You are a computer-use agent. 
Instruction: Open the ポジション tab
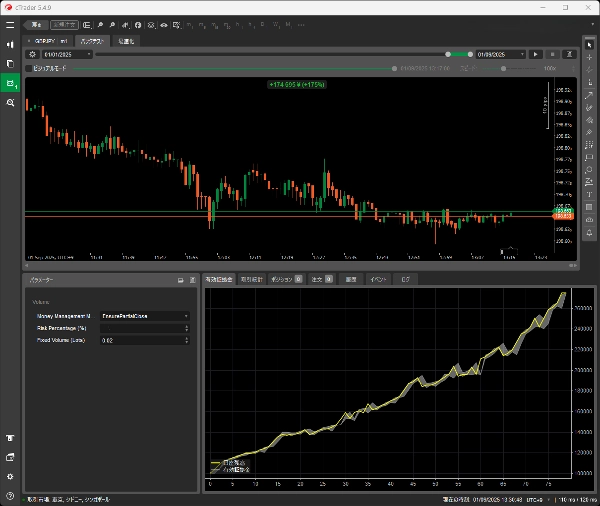click(x=286, y=279)
